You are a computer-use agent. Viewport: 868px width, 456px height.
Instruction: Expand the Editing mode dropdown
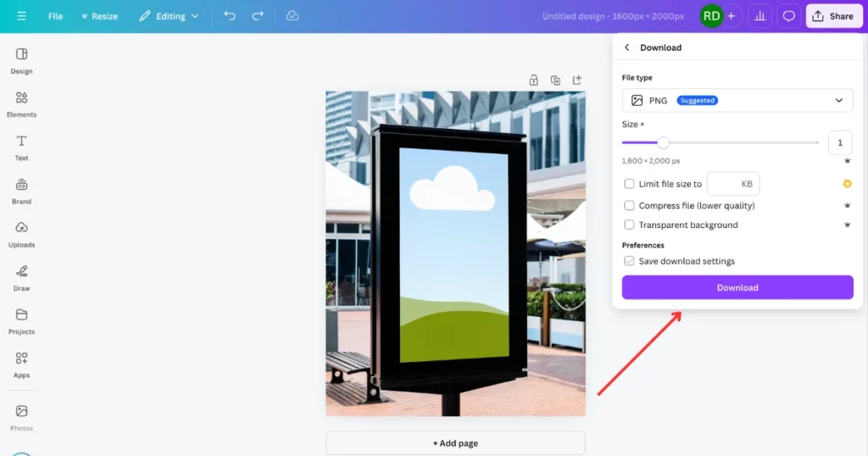coord(169,16)
